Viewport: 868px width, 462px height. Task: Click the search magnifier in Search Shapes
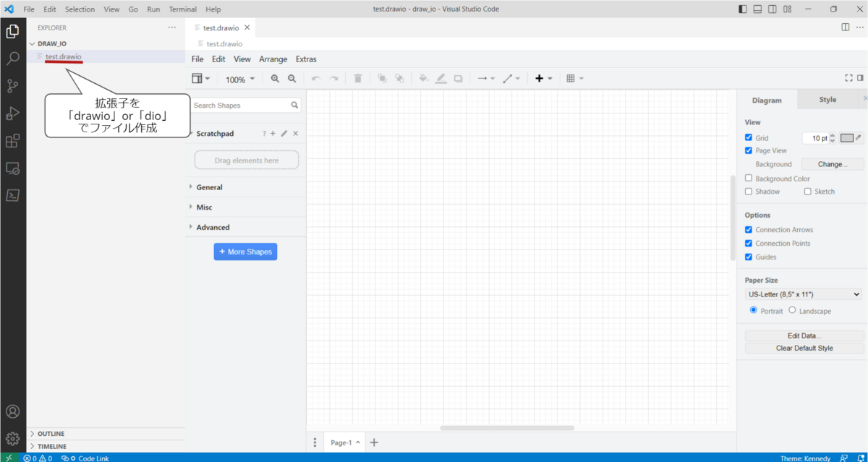[x=294, y=106]
